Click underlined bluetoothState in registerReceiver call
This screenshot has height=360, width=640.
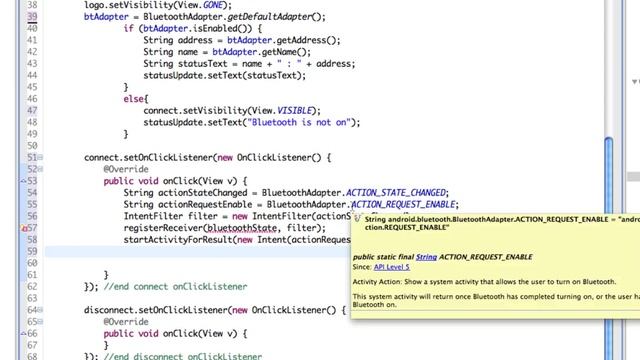coord(242,228)
